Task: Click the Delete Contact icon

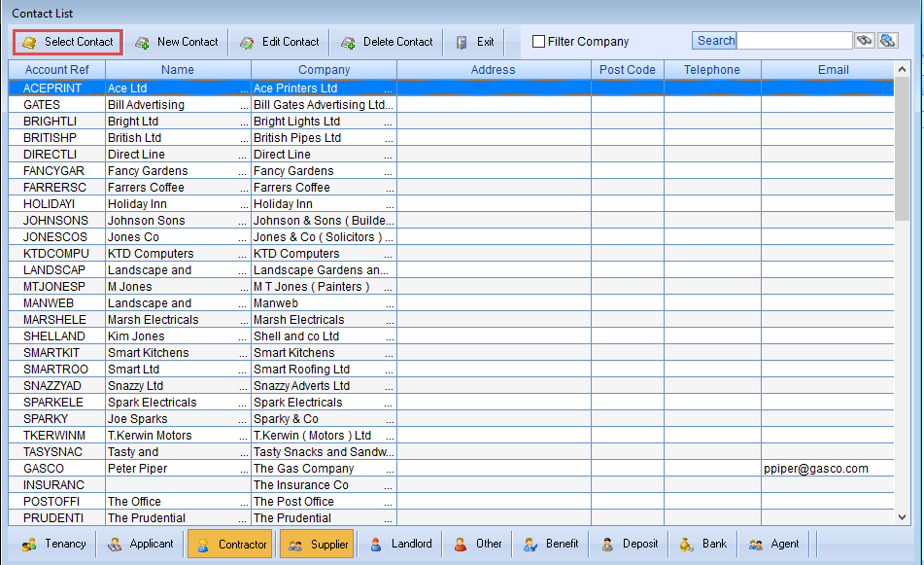Action: (348, 43)
